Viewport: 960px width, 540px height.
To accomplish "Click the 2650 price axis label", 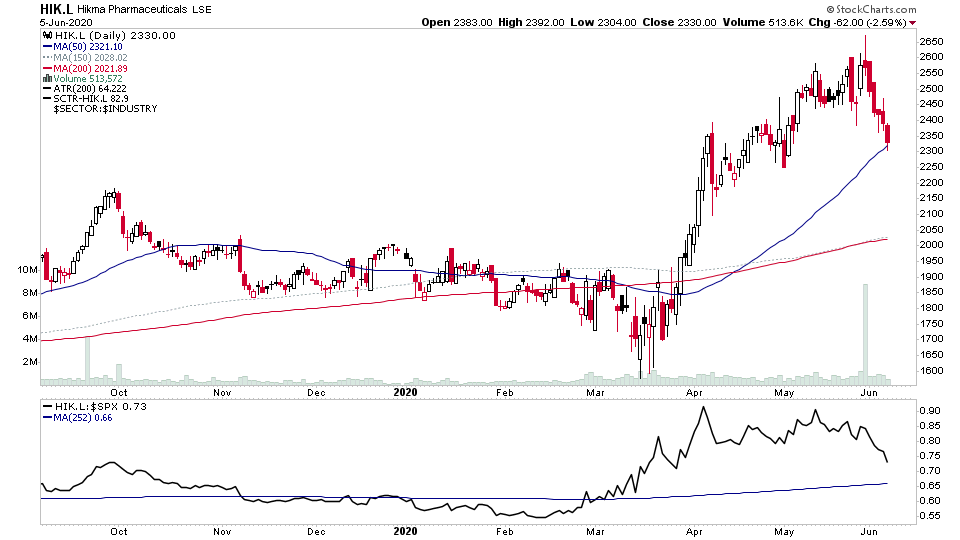I will pos(931,41).
